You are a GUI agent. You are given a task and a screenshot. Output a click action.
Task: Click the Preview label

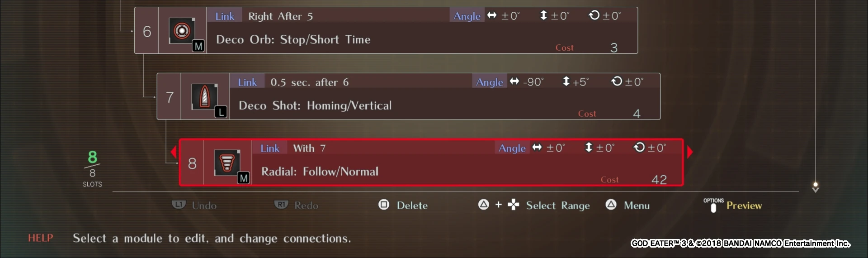click(x=744, y=205)
